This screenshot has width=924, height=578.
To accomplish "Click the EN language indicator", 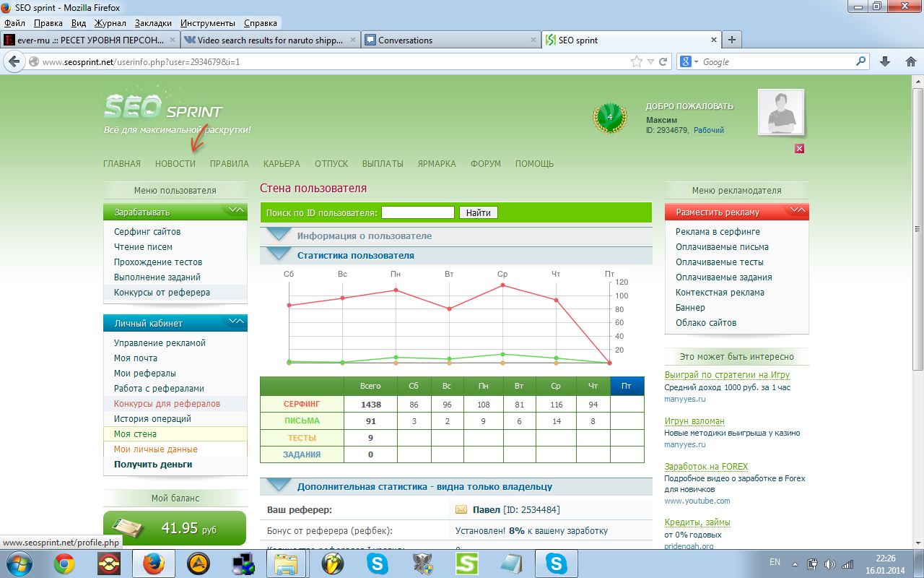I will [775, 562].
